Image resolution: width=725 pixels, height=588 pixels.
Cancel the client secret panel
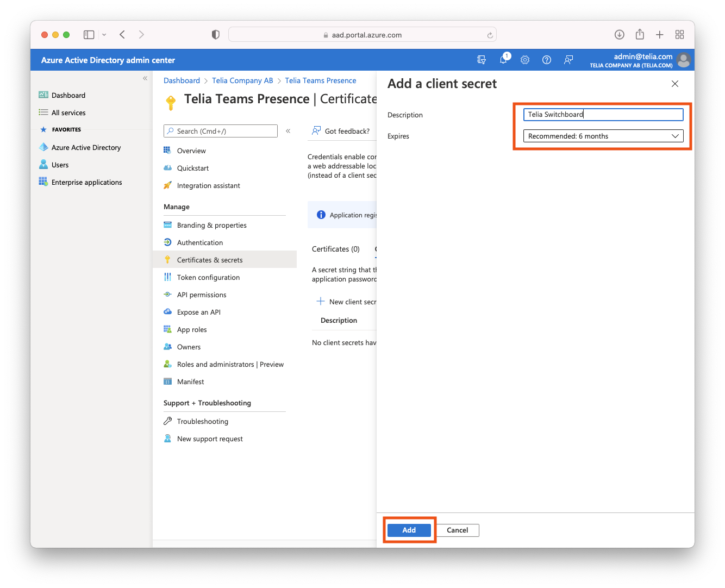coord(457,530)
